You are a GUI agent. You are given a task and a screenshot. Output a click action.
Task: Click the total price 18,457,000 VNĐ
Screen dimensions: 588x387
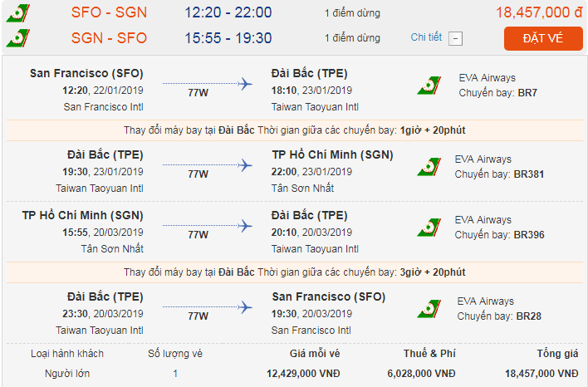pos(541,374)
